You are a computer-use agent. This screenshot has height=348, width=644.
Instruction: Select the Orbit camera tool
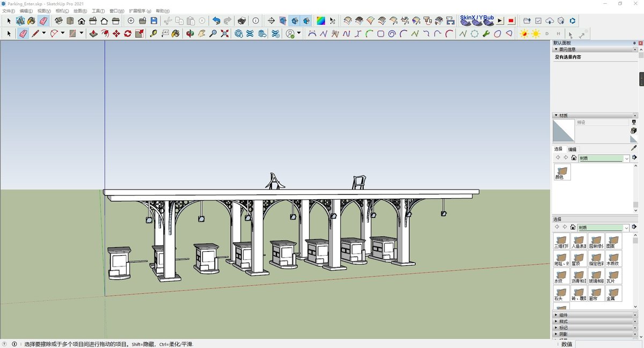pyautogui.click(x=190, y=33)
